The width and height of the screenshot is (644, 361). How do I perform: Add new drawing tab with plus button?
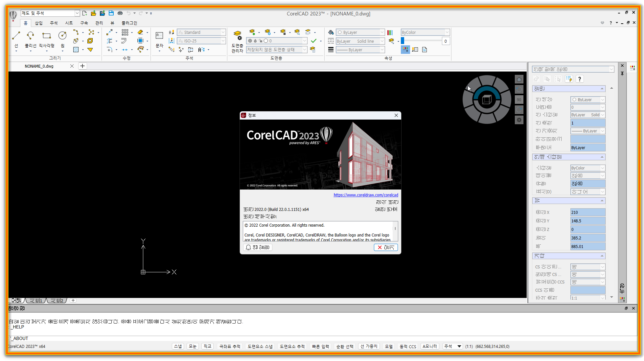click(82, 66)
